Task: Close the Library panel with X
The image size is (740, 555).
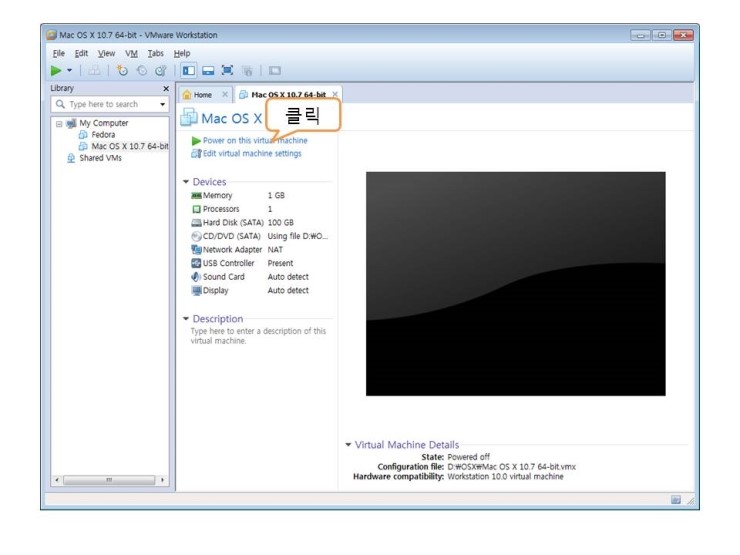Action: pyautogui.click(x=165, y=89)
